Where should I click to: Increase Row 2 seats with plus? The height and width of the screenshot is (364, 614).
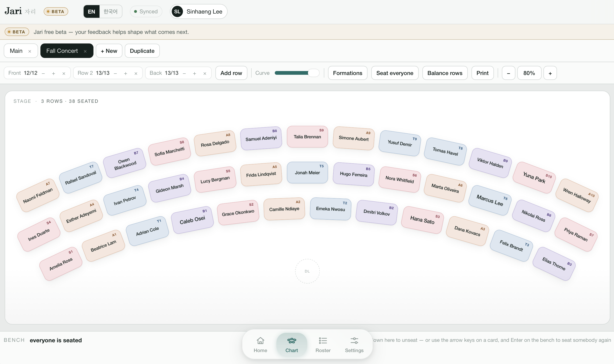pos(125,73)
